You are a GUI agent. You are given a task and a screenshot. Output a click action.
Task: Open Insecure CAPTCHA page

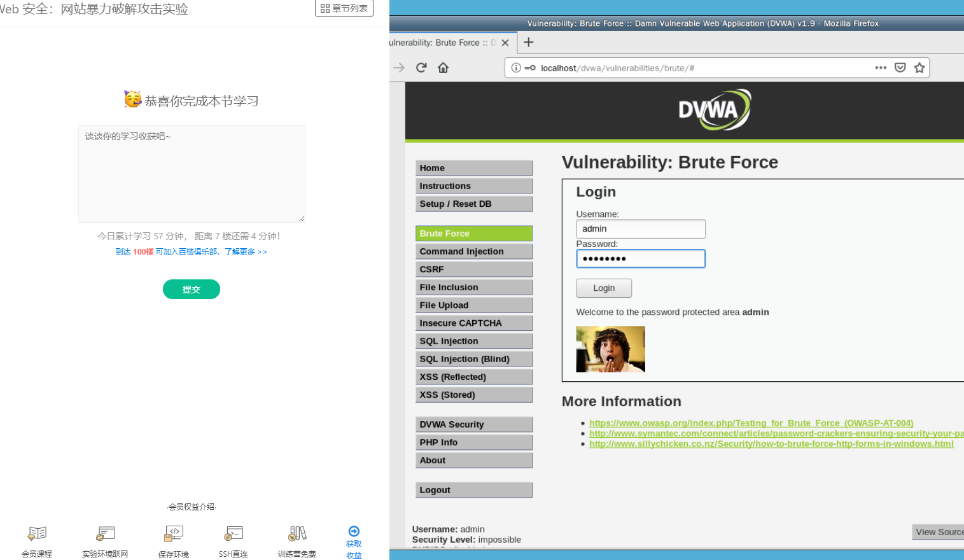(474, 323)
